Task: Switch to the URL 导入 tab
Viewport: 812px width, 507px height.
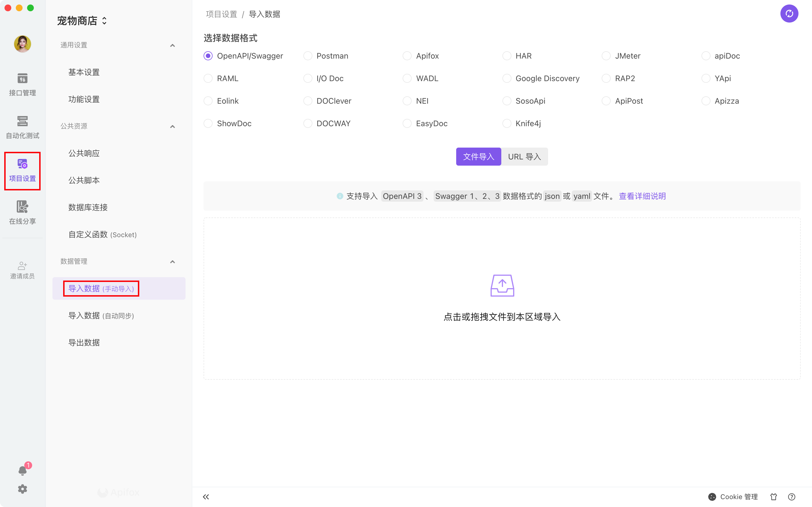Action: coord(524,157)
